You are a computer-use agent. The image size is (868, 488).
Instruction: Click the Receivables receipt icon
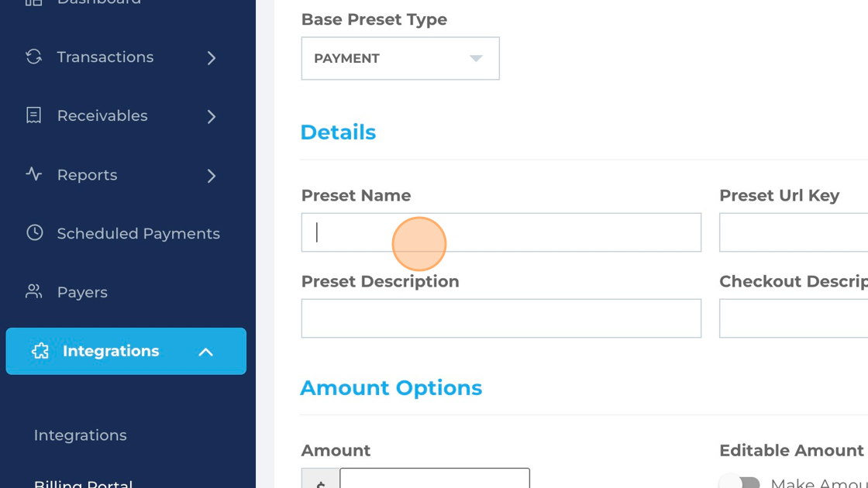point(34,115)
